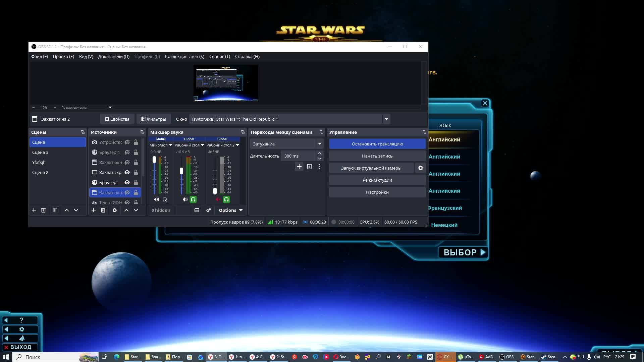Move scene up in Сцены panel
The width and height of the screenshot is (644, 362).
[x=67, y=210]
